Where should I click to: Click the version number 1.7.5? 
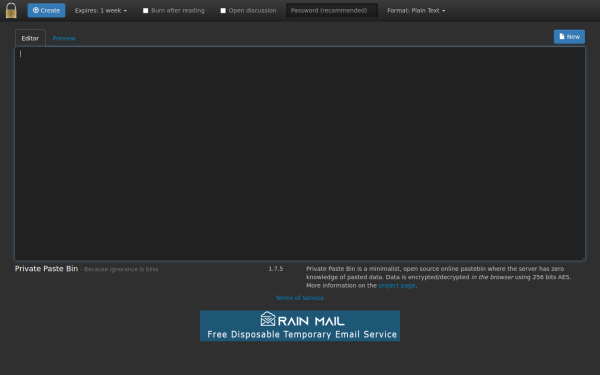point(276,269)
